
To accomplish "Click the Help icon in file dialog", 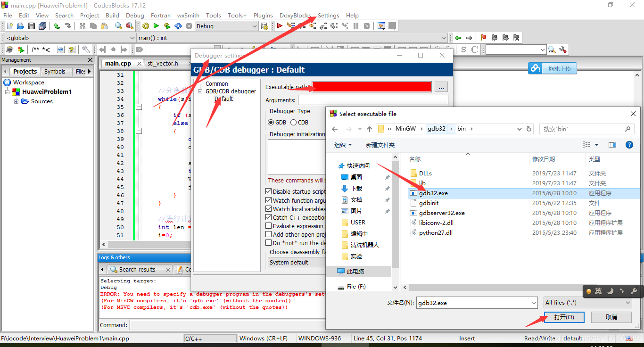I will click(629, 145).
